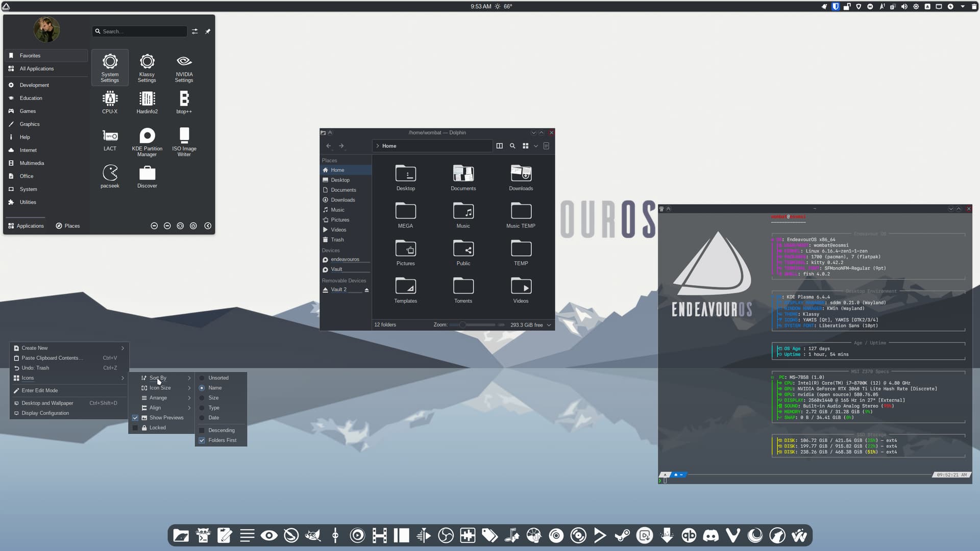Open btop++ from the launcher favorites

184,102
